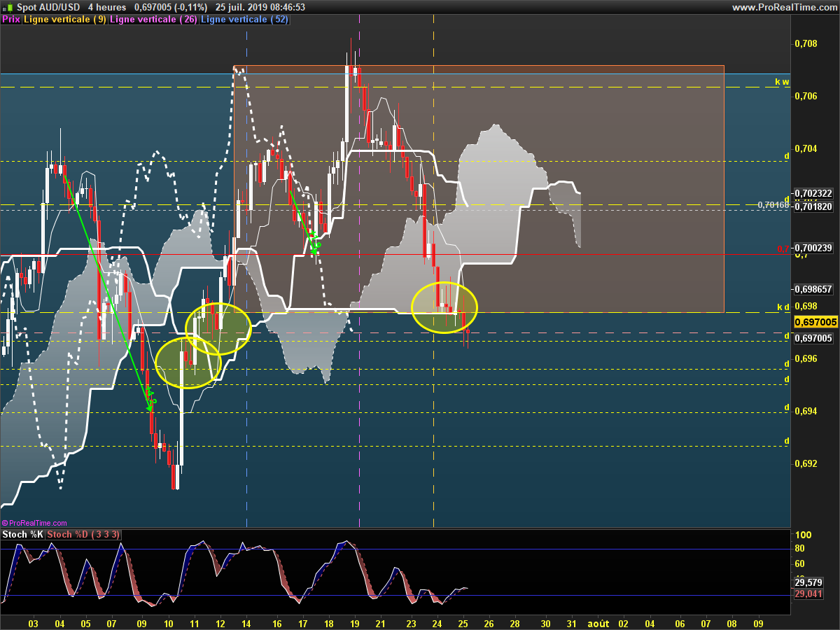Click date 21 on the time axis
840x630 pixels.
(x=381, y=623)
